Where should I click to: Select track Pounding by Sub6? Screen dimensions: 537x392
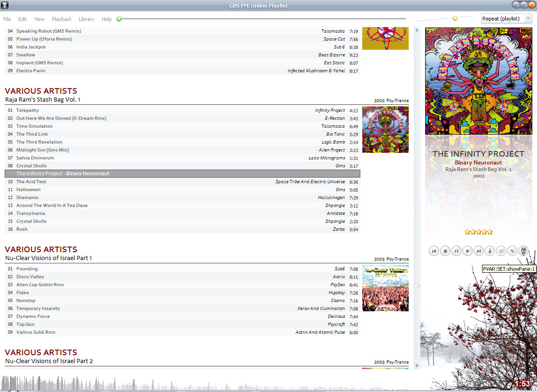(x=183, y=269)
